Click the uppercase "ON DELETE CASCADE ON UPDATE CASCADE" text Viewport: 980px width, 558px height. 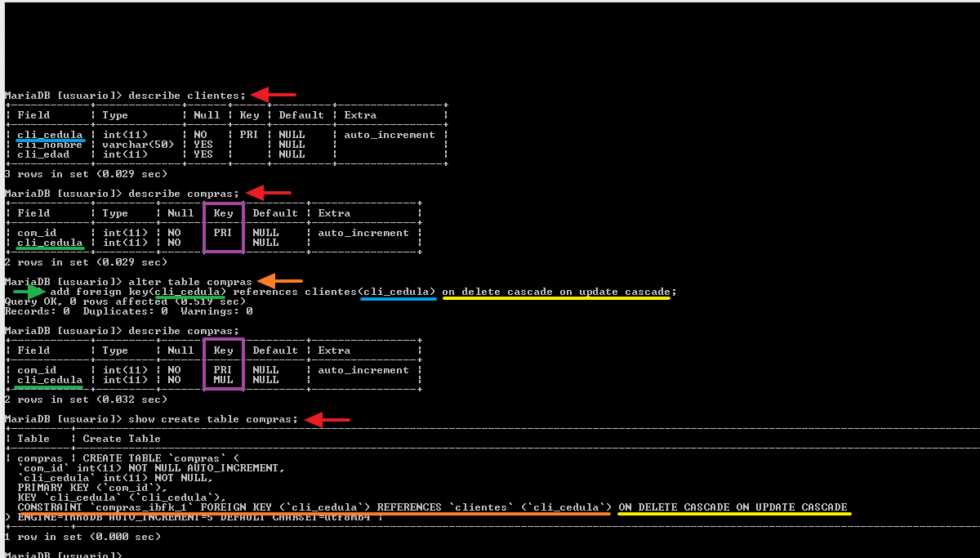pos(733,507)
